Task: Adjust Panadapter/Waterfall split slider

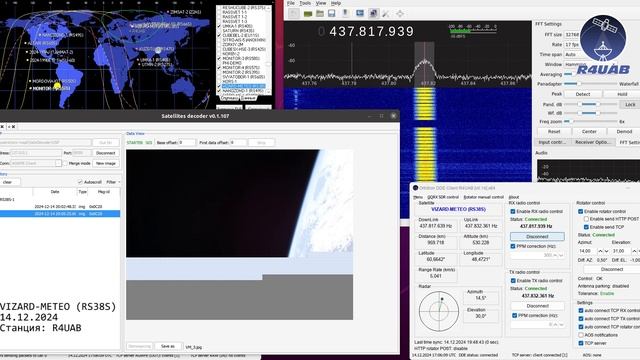Action: [x=591, y=84]
